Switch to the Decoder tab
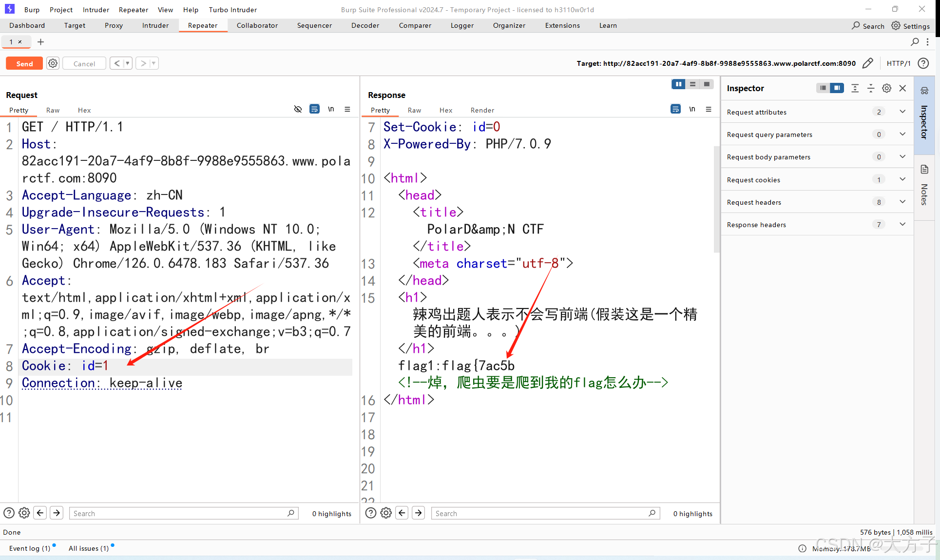The height and width of the screenshot is (560, 940). [x=365, y=25]
